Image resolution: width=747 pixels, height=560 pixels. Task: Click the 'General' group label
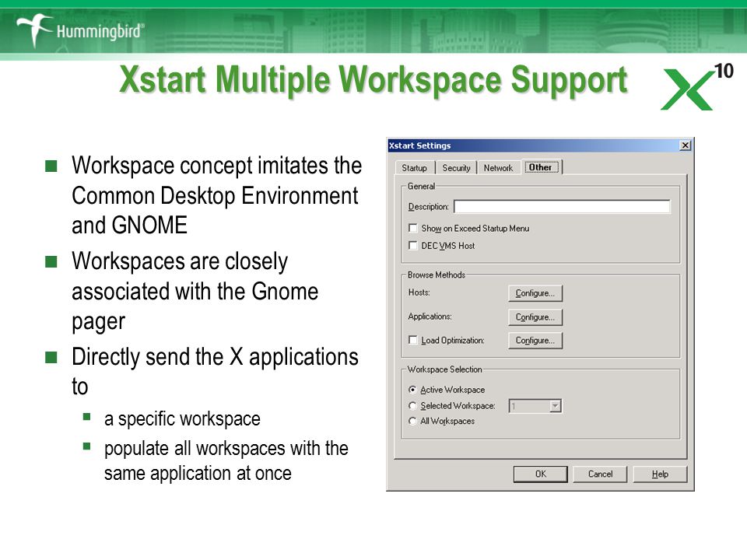tap(421, 186)
